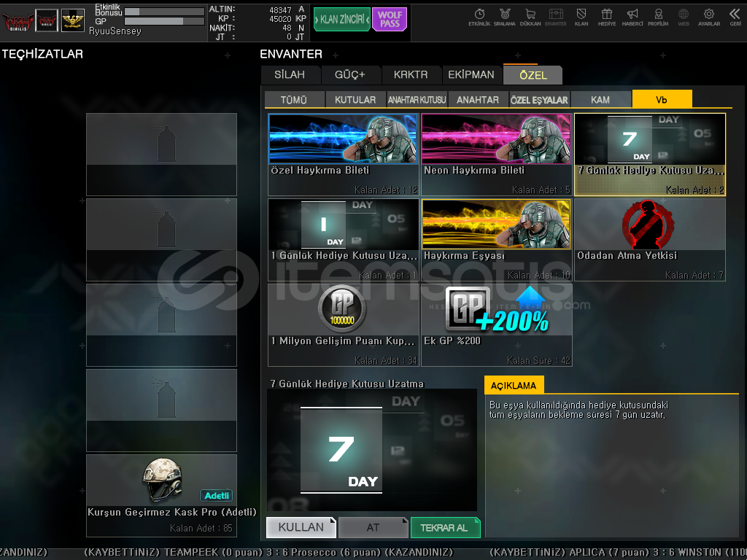Switch to the SİLAH inventory tab
This screenshot has width=747, height=560.
click(x=290, y=75)
